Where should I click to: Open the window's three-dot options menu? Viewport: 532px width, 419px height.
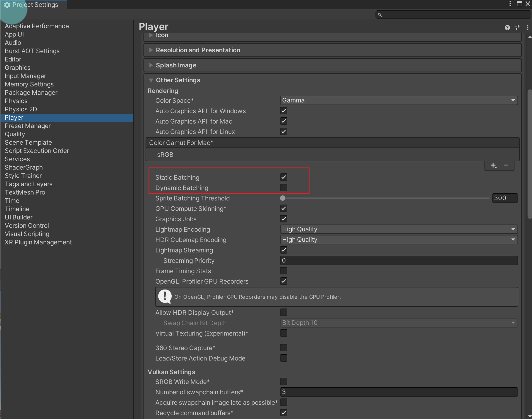pos(510,4)
